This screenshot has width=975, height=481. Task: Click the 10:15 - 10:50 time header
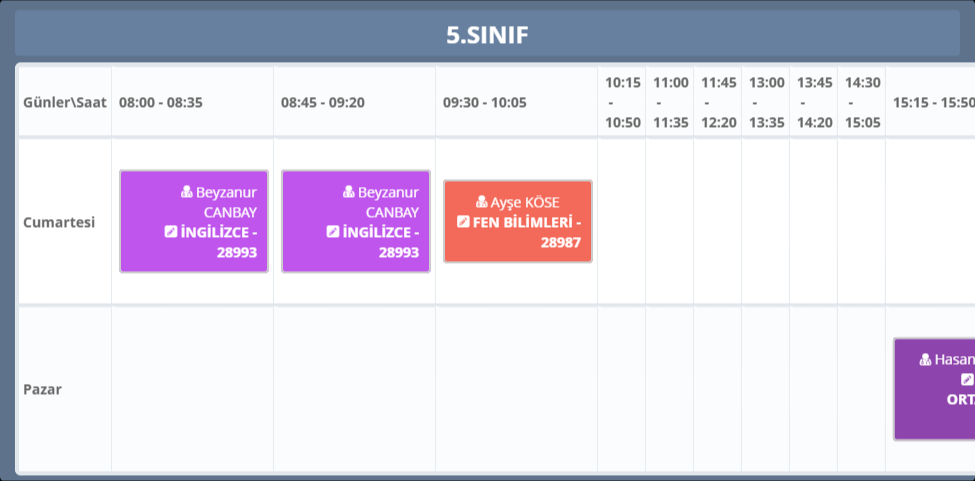622,102
